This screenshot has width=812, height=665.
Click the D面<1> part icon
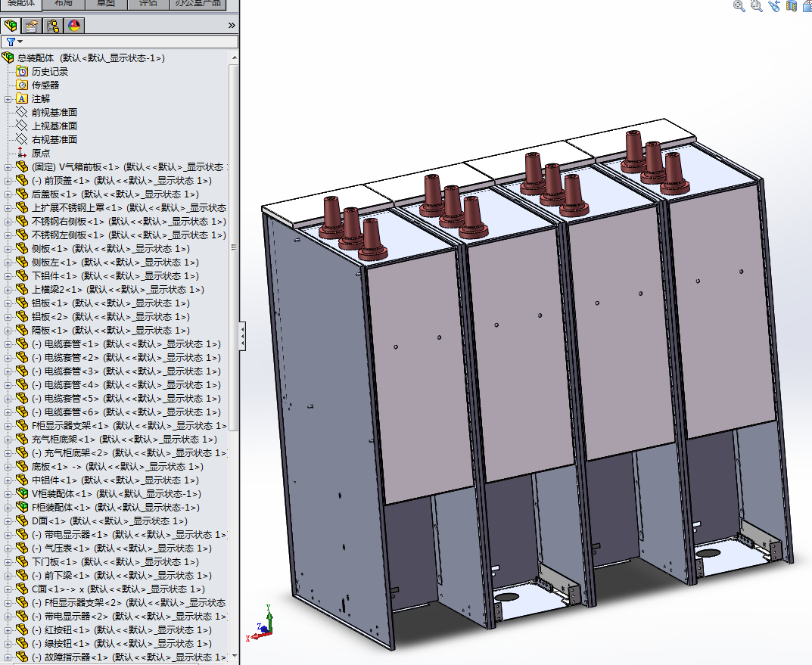tap(22, 521)
